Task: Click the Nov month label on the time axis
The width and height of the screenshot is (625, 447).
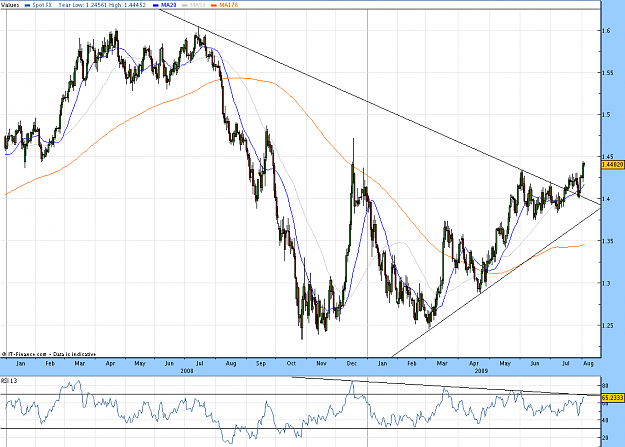Action: [321, 363]
